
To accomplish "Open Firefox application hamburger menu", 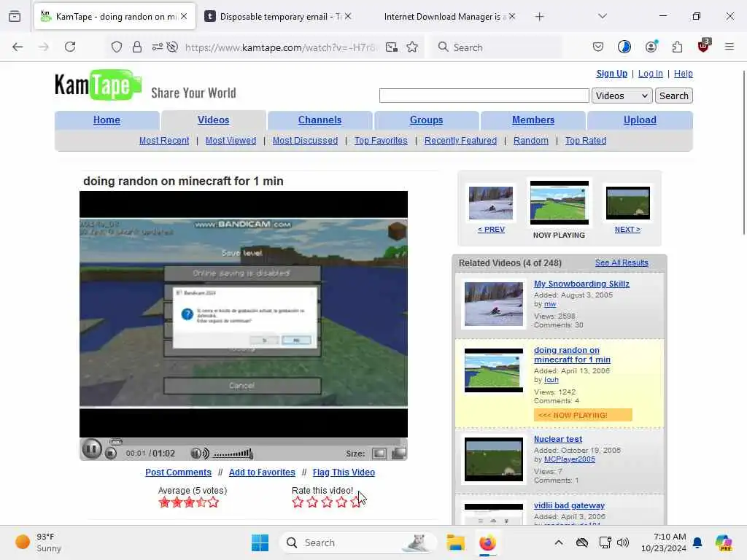I will pyautogui.click(x=729, y=47).
